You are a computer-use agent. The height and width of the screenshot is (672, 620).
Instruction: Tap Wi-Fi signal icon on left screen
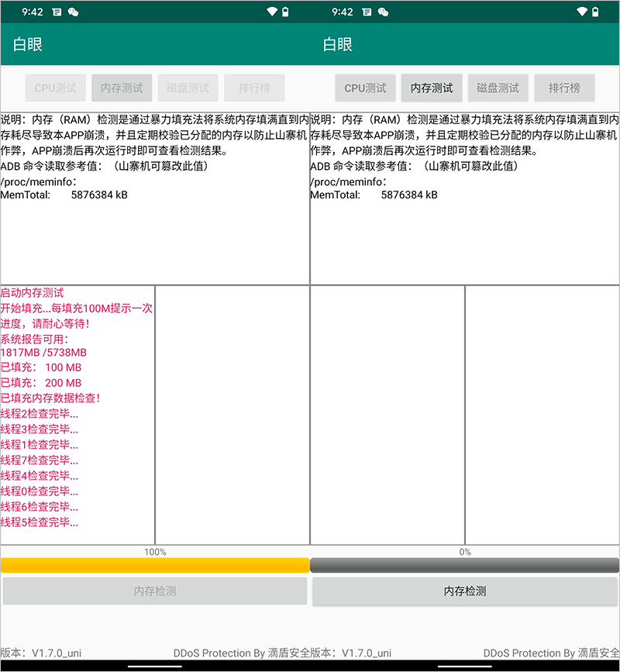point(271,12)
